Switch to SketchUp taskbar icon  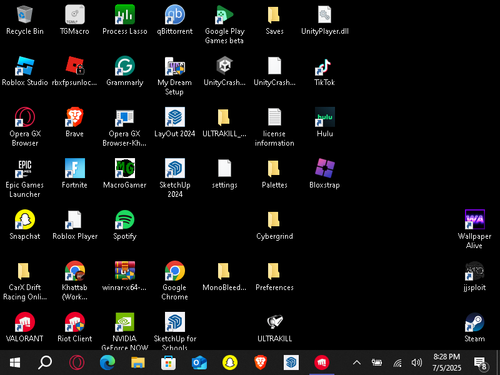pos(291,363)
